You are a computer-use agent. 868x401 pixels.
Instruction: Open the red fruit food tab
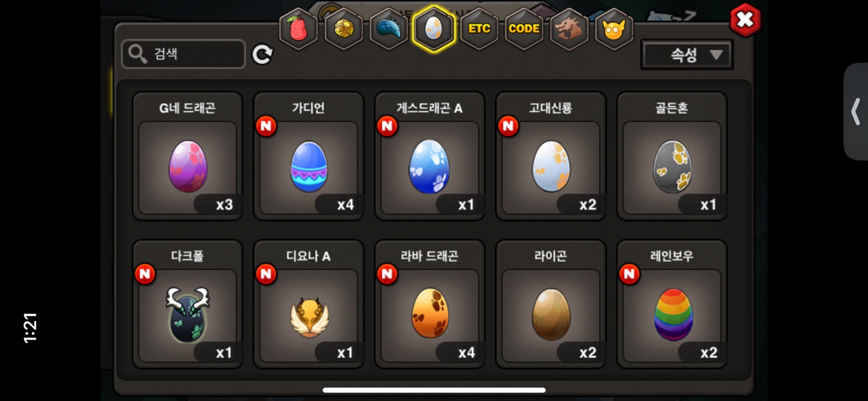(298, 28)
